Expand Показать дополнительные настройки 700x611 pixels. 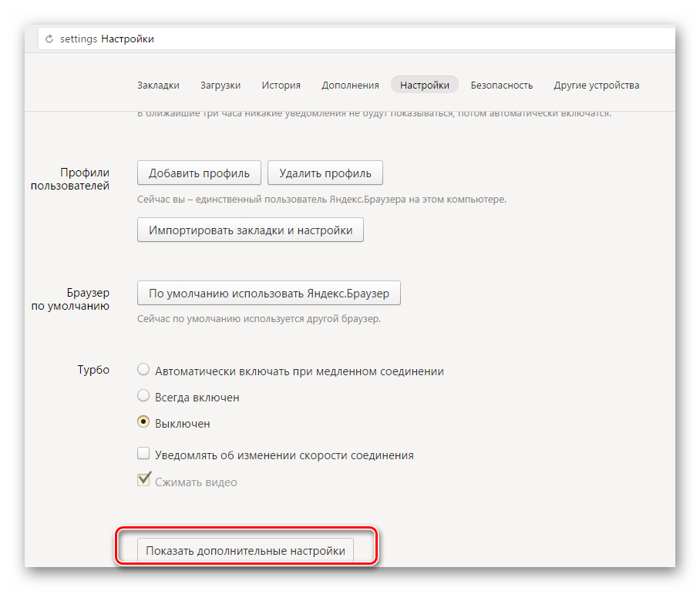245,551
